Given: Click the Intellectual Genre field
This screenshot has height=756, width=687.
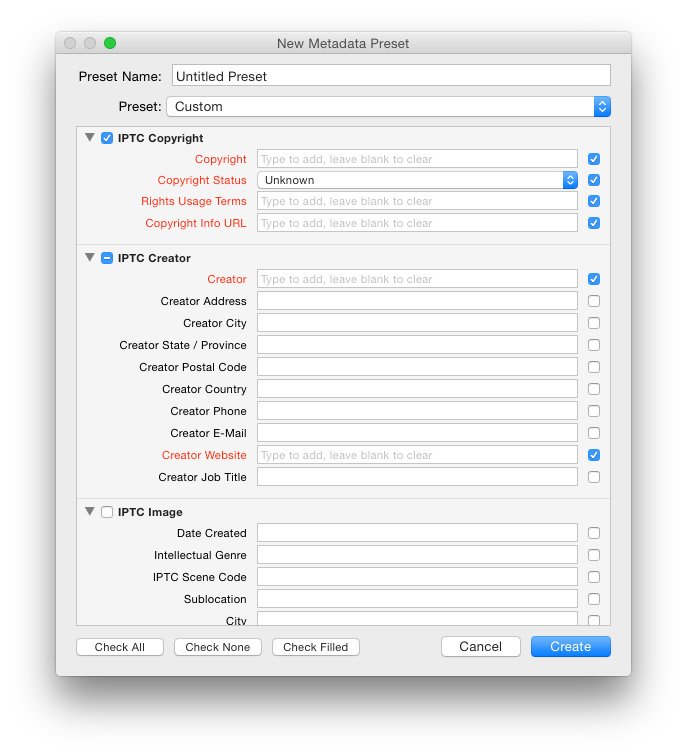Looking at the screenshot, I should point(417,554).
